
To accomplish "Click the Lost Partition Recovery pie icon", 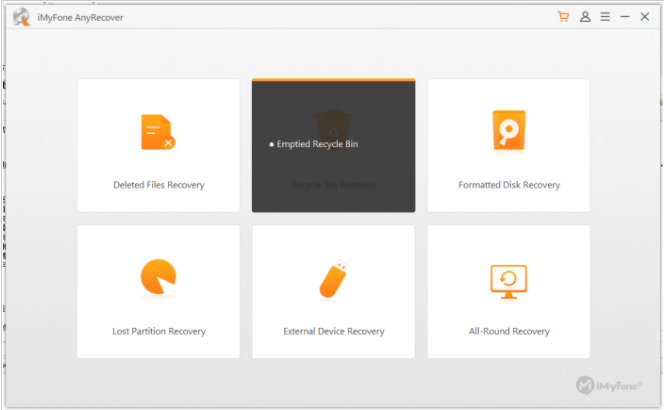I will (x=158, y=277).
